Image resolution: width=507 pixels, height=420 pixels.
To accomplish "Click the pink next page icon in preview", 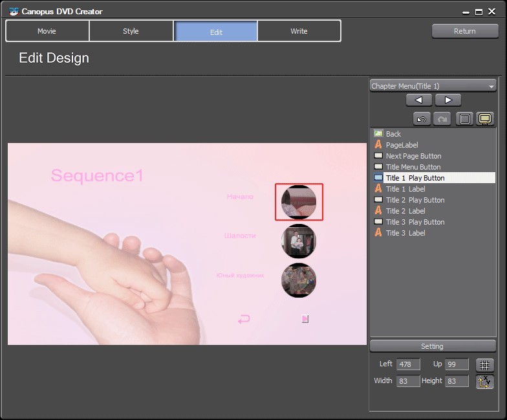I will click(305, 318).
